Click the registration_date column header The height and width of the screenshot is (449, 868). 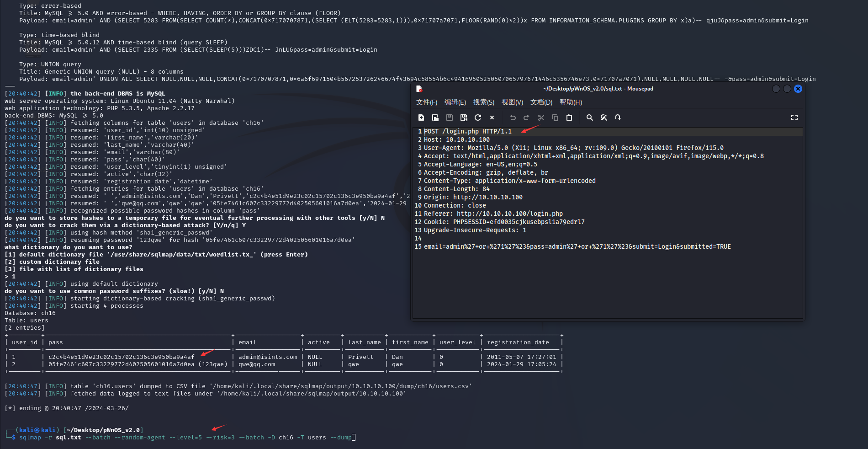[x=518, y=342]
